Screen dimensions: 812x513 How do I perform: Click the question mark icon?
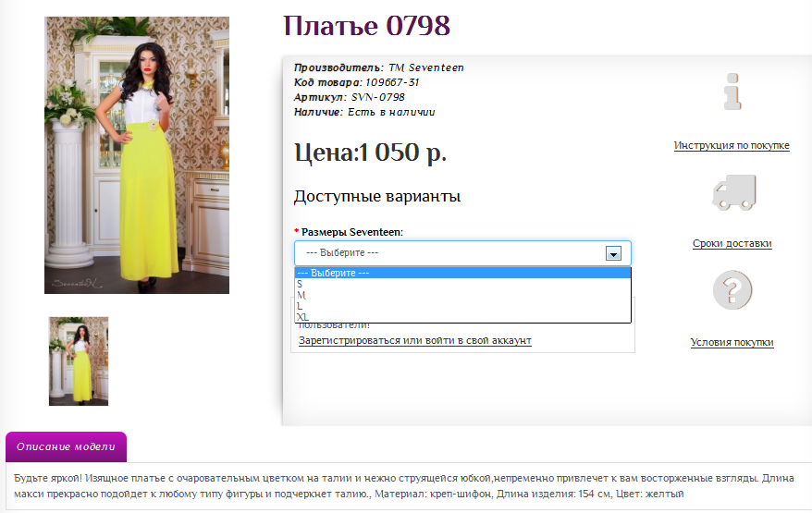(732, 290)
